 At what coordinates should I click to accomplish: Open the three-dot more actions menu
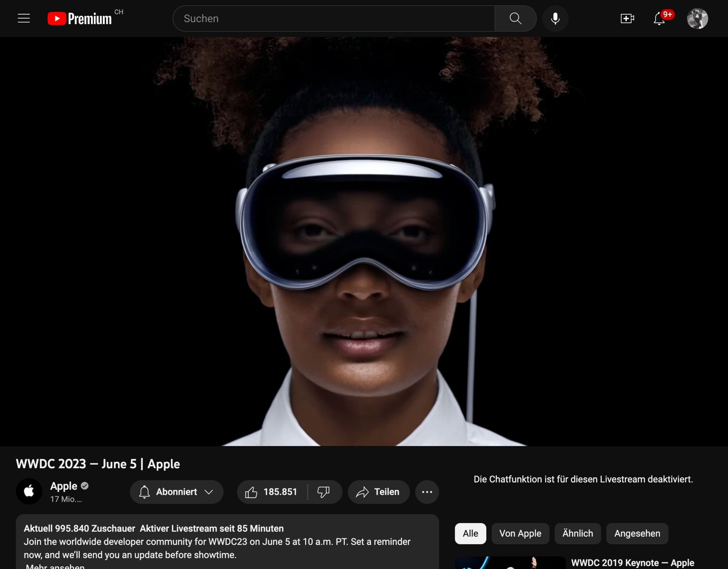(427, 492)
